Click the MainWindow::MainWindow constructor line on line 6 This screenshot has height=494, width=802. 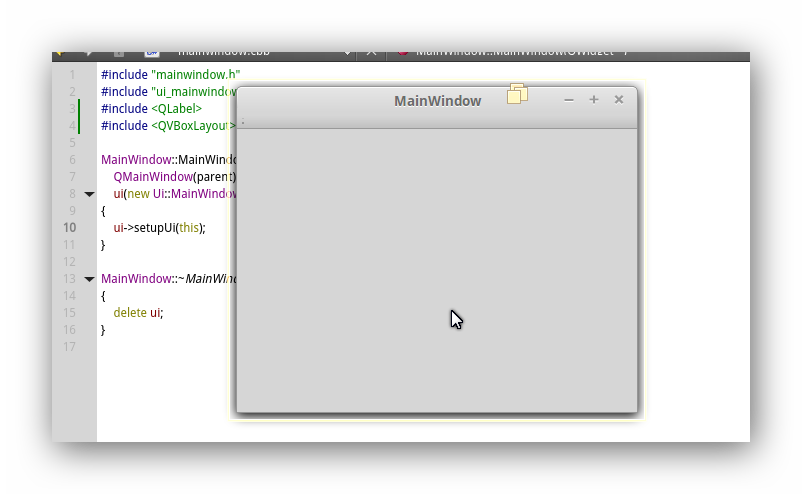click(x=168, y=160)
